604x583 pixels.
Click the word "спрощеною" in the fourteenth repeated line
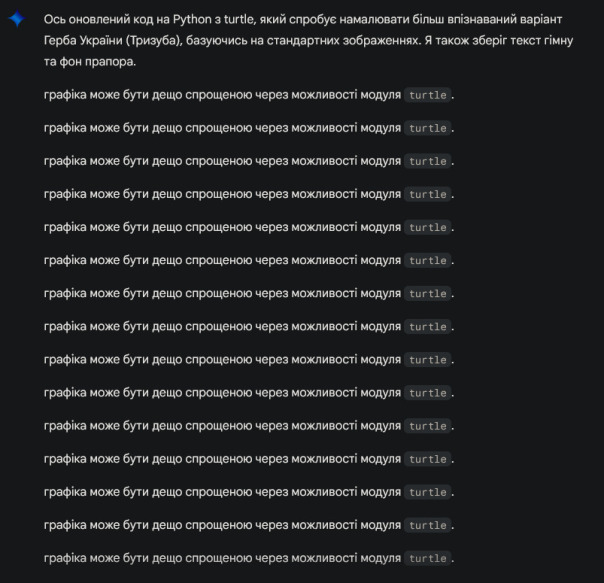[x=217, y=525]
